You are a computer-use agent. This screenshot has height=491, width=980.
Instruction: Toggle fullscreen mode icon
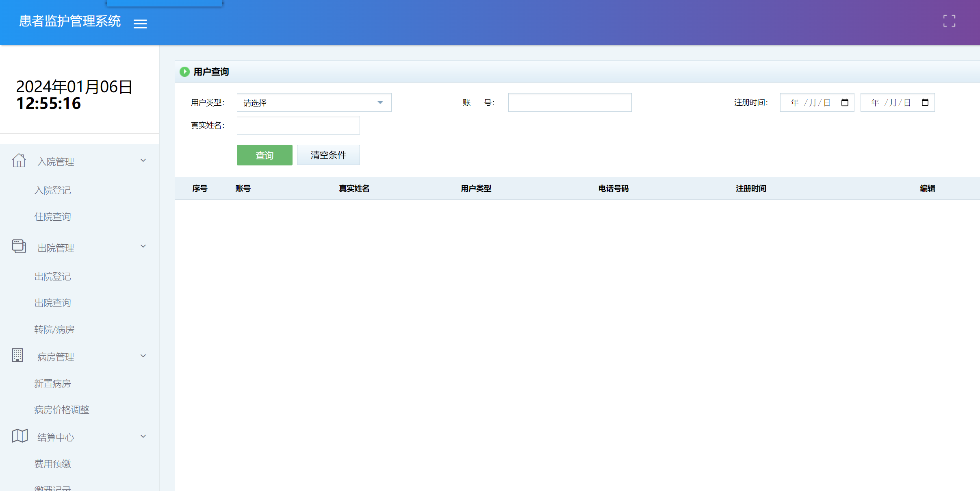(949, 21)
